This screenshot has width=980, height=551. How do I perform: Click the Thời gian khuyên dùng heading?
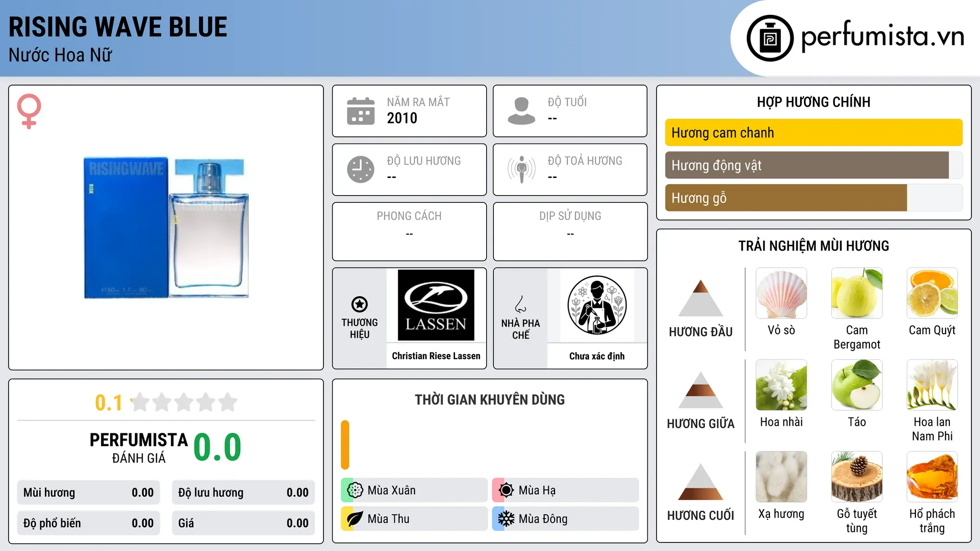[490, 399]
